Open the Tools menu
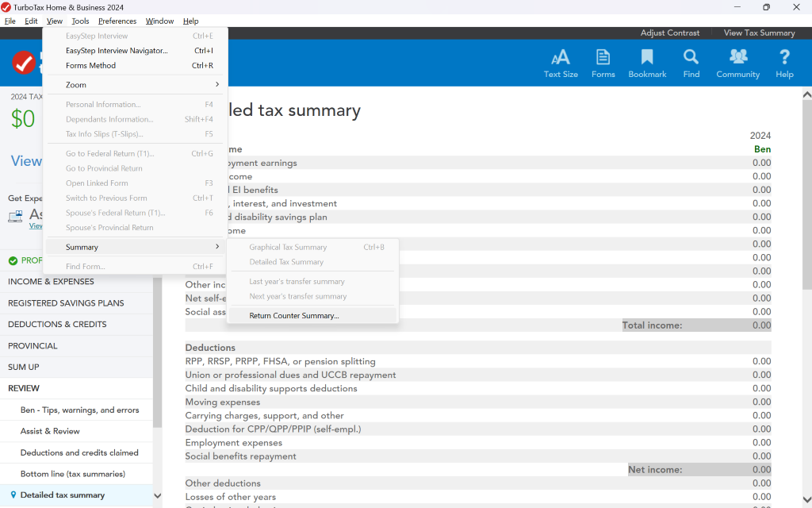 click(x=80, y=21)
